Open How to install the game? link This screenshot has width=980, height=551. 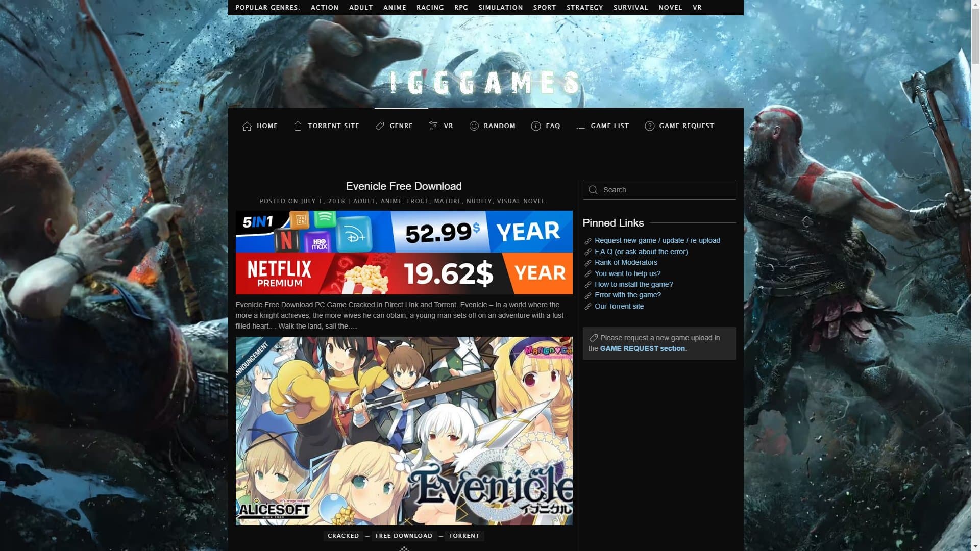click(x=633, y=284)
